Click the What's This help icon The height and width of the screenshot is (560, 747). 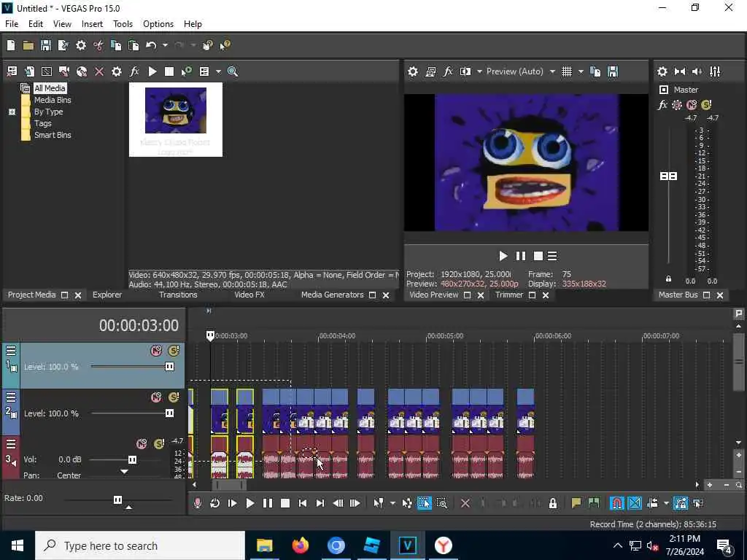click(225, 45)
